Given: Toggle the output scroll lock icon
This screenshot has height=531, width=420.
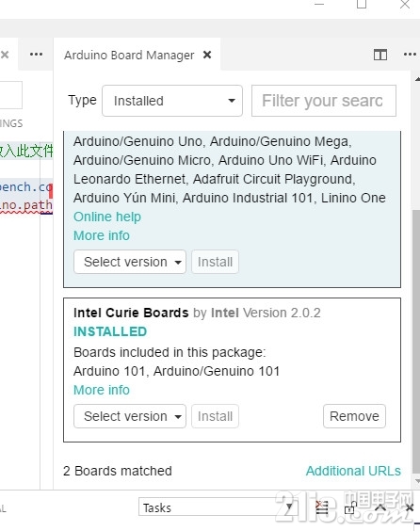Looking at the screenshot, I should coord(350,508).
